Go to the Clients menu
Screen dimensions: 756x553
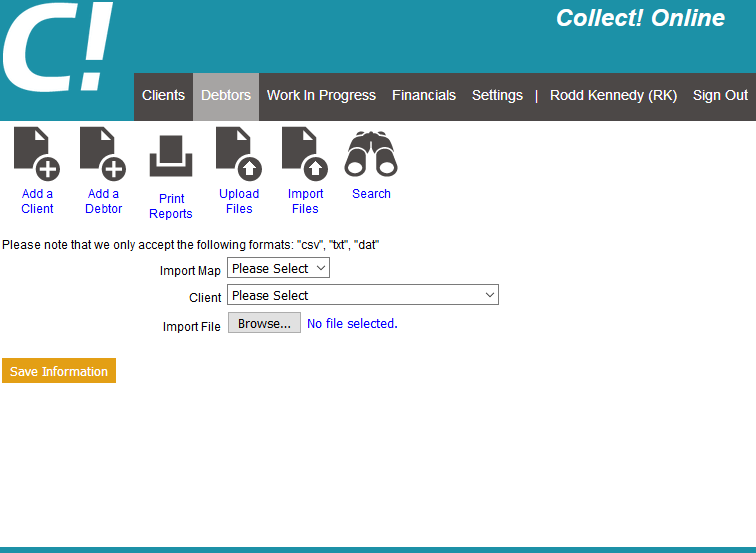[163, 95]
